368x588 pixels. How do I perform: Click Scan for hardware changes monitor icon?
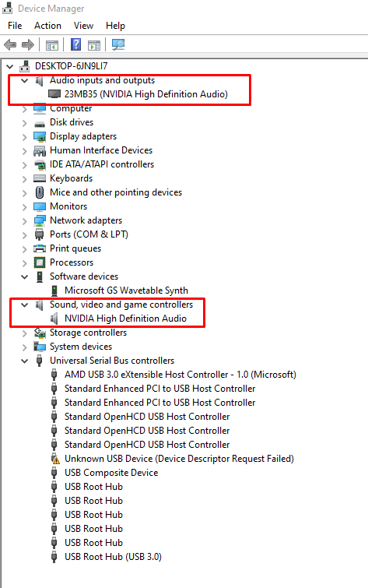118,44
